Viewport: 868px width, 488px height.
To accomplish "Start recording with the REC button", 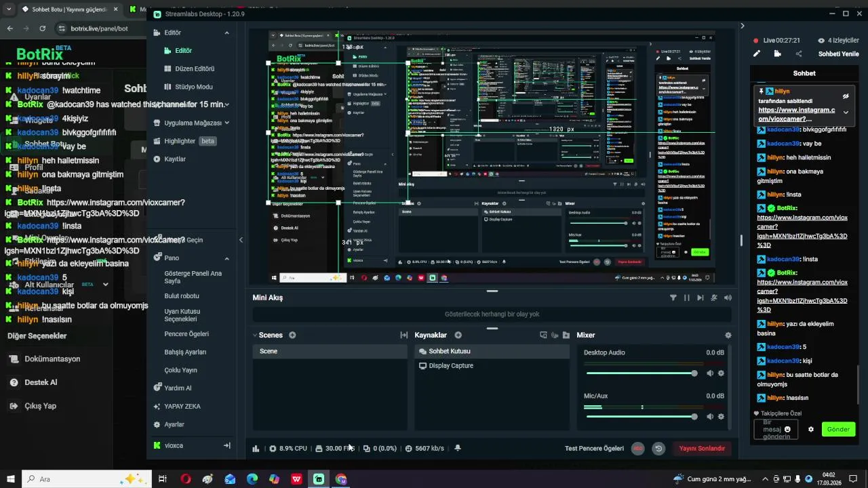I will coord(637,448).
